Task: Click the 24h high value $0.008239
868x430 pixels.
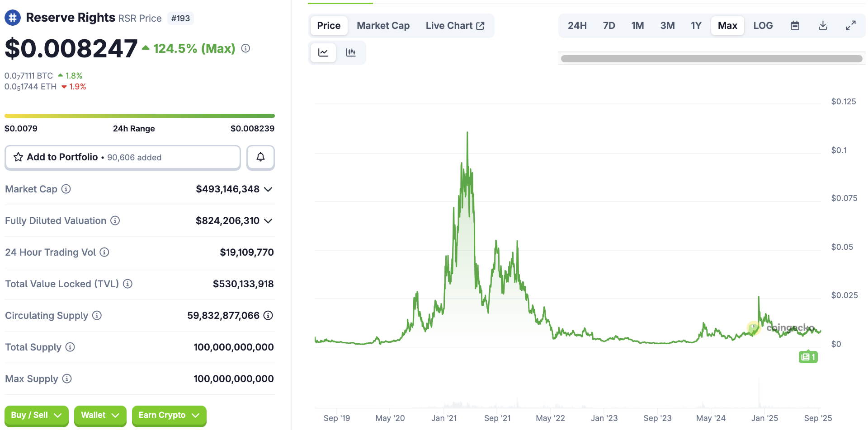Action: click(253, 129)
